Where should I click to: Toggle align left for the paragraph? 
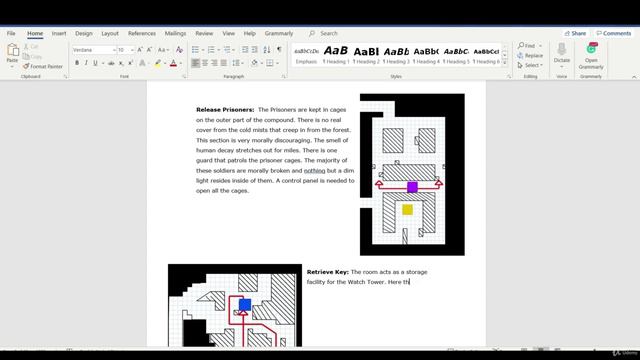pos(196,63)
